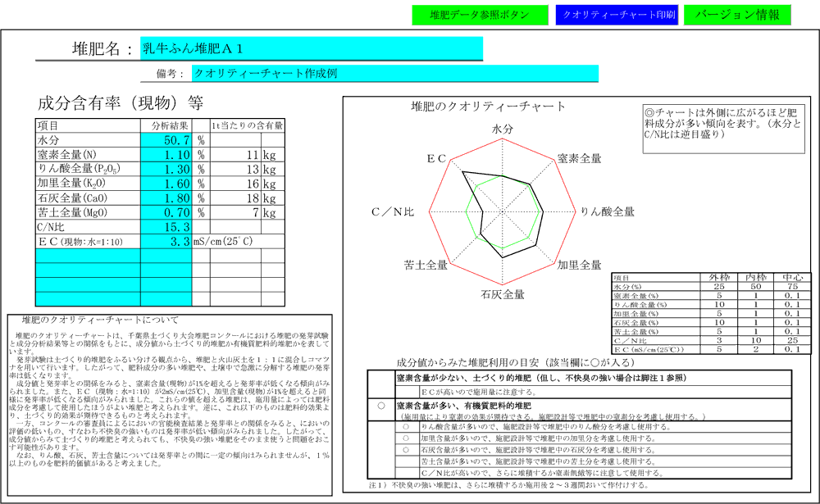The image size is (820, 504).
Task: Click the 堆肥名： label
Action: [103, 49]
